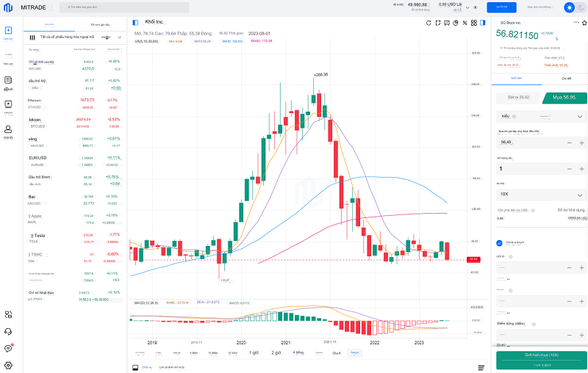Click the chart refresh icon
Viewport: 588px width, 373px height.
pyautogui.click(x=429, y=23)
